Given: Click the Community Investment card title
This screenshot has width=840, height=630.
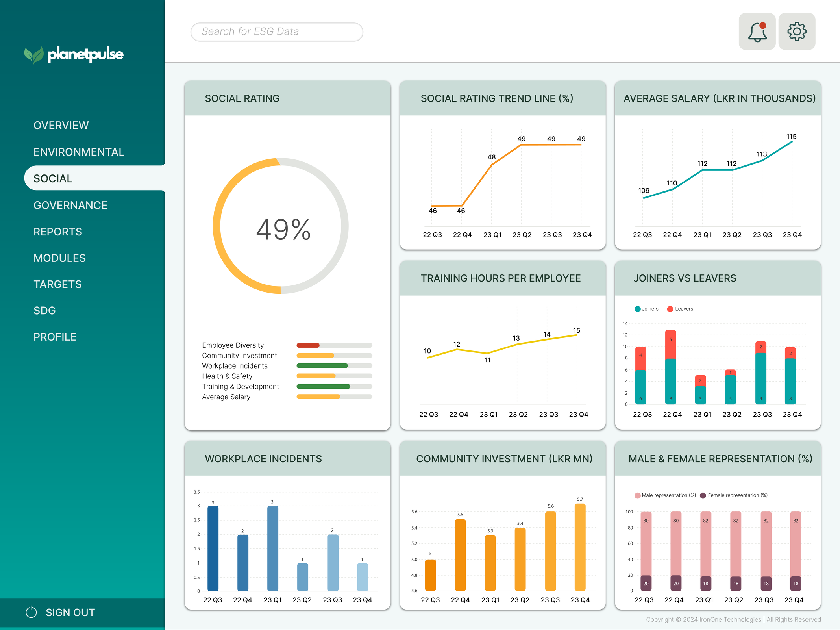Looking at the screenshot, I should [504, 459].
